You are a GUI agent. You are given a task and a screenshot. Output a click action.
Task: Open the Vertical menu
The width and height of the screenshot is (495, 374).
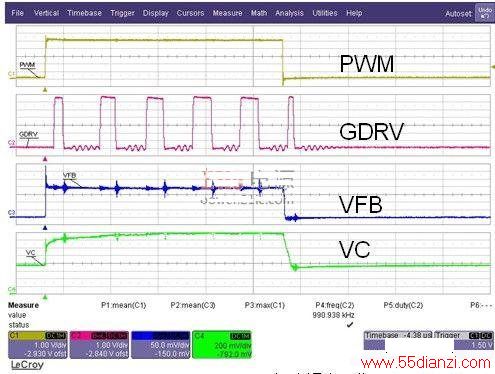pyautogui.click(x=46, y=13)
